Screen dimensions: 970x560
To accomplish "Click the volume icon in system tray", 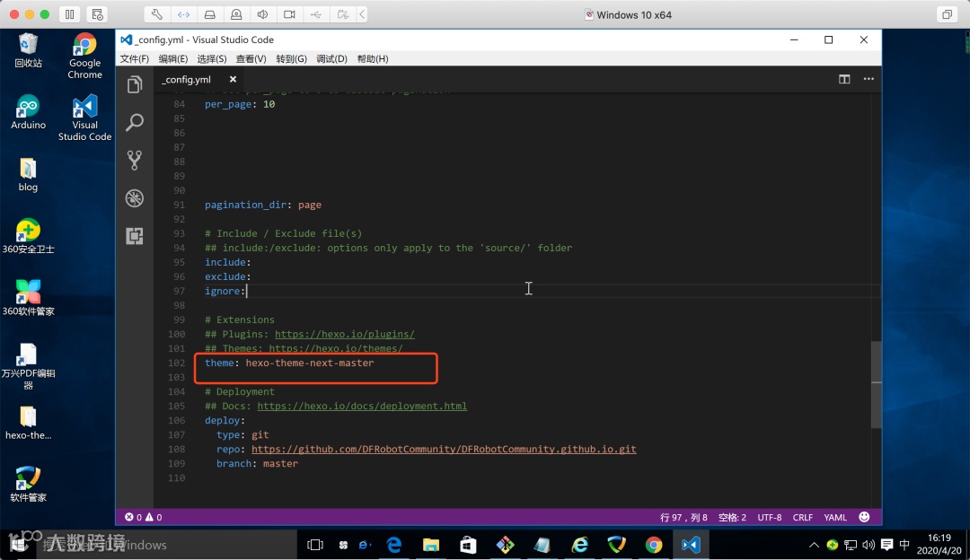I will 869,545.
